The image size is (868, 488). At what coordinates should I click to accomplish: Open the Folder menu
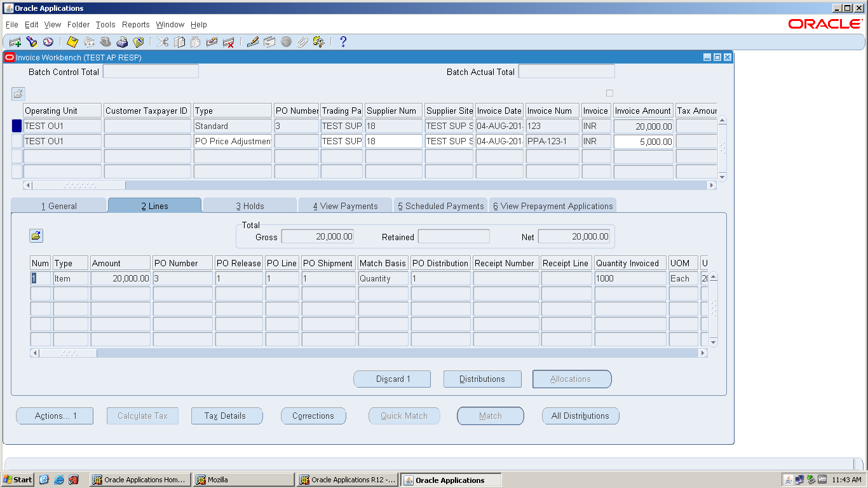pyautogui.click(x=79, y=25)
